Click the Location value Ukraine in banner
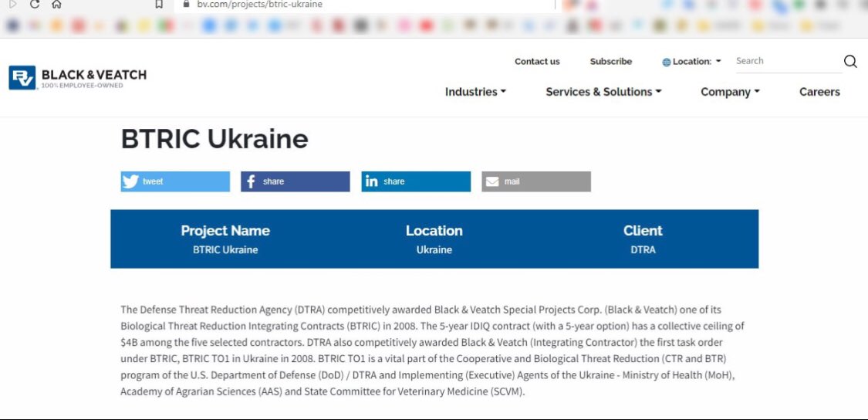The width and height of the screenshot is (868, 420). tap(434, 250)
